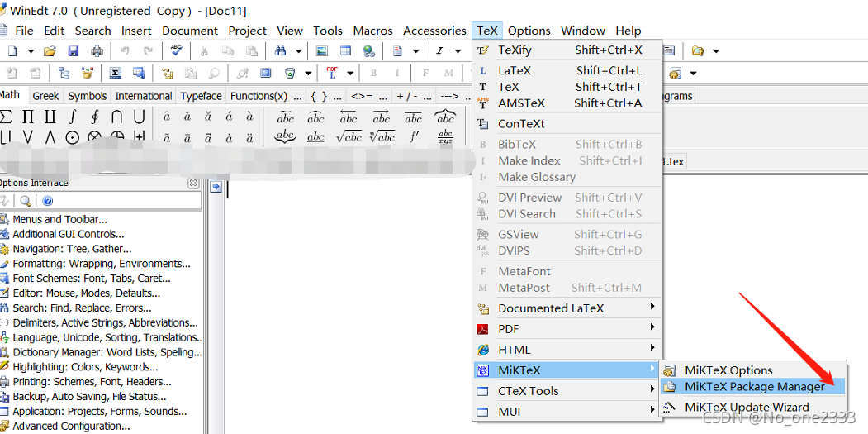Image resolution: width=868 pixels, height=434 pixels.
Task: Open the Macros menu
Action: pos(372,31)
